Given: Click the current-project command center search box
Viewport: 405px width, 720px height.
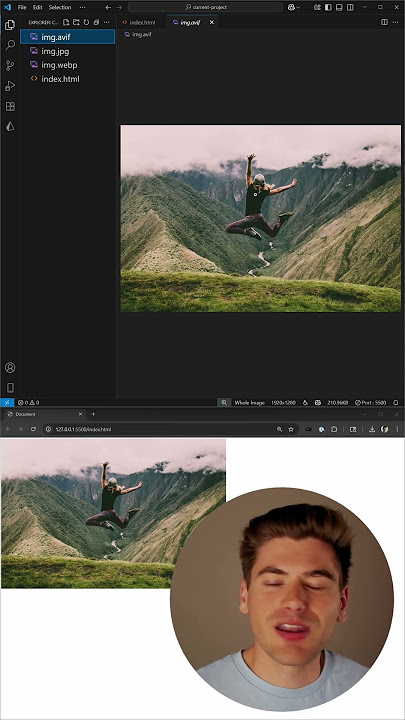Looking at the screenshot, I should [x=205, y=7].
